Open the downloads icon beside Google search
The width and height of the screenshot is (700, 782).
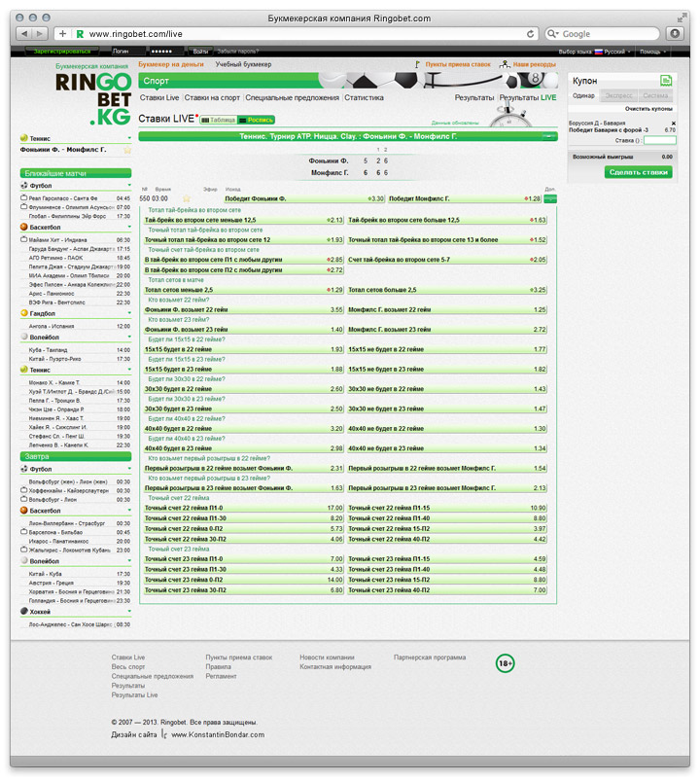click(675, 33)
